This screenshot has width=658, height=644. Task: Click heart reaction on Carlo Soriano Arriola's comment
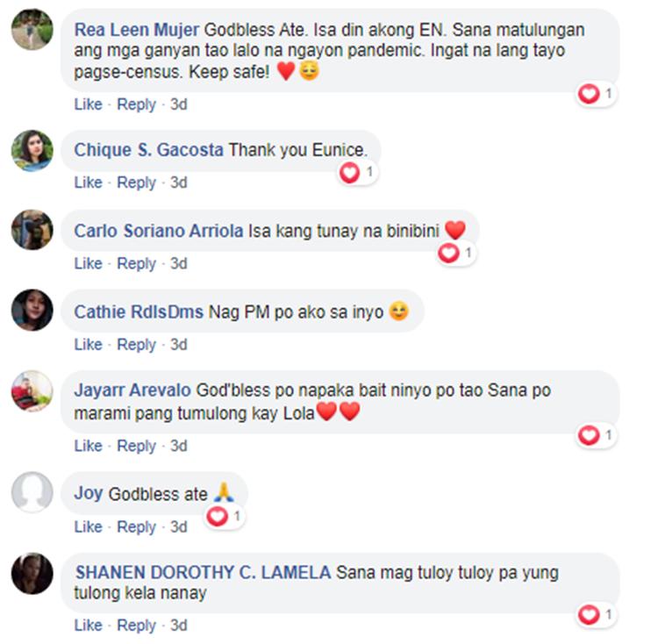click(x=456, y=253)
